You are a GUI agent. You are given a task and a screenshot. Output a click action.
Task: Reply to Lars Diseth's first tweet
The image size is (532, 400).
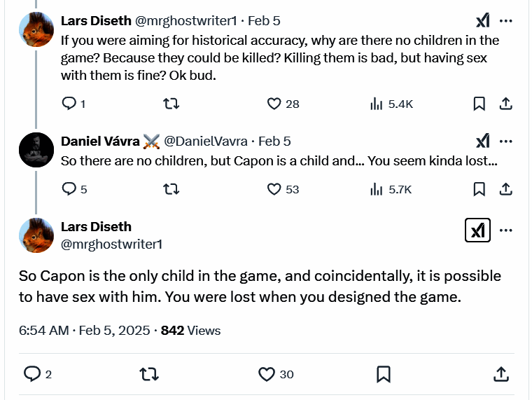[x=69, y=104]
